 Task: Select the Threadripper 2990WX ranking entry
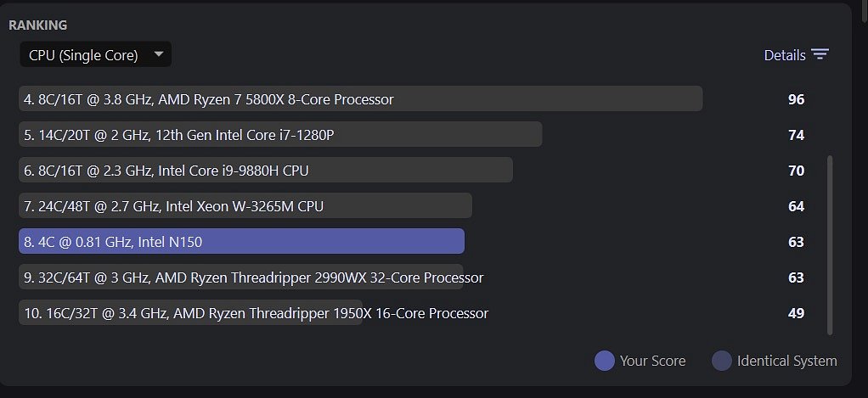click(x=251, y=277)
